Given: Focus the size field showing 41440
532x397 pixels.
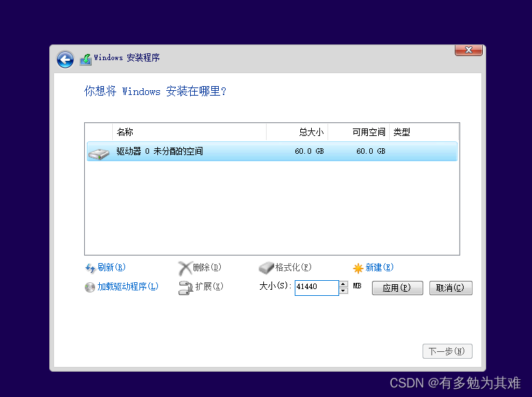Looking at the screenshot, I should (317, 288).
